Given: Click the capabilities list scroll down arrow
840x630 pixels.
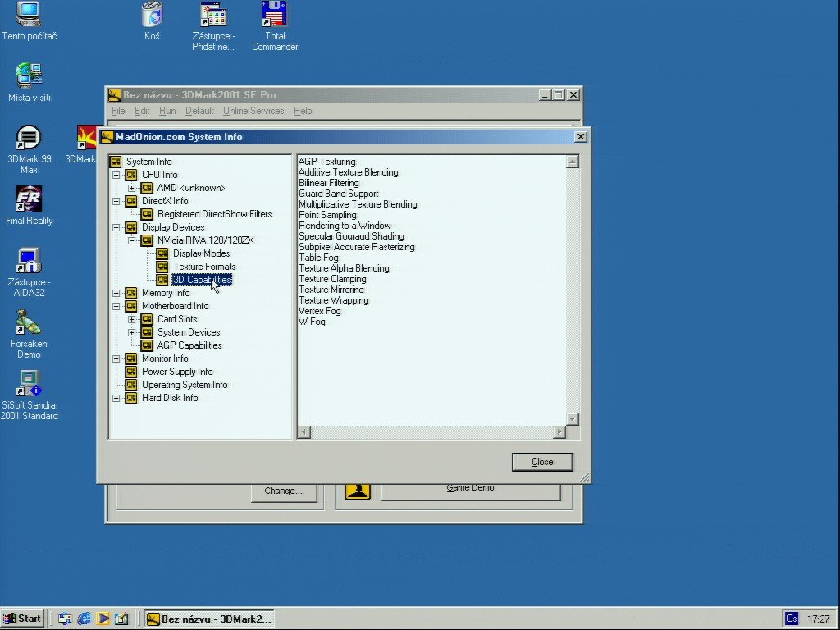Looking at the screenshot, I should [573, 419].
